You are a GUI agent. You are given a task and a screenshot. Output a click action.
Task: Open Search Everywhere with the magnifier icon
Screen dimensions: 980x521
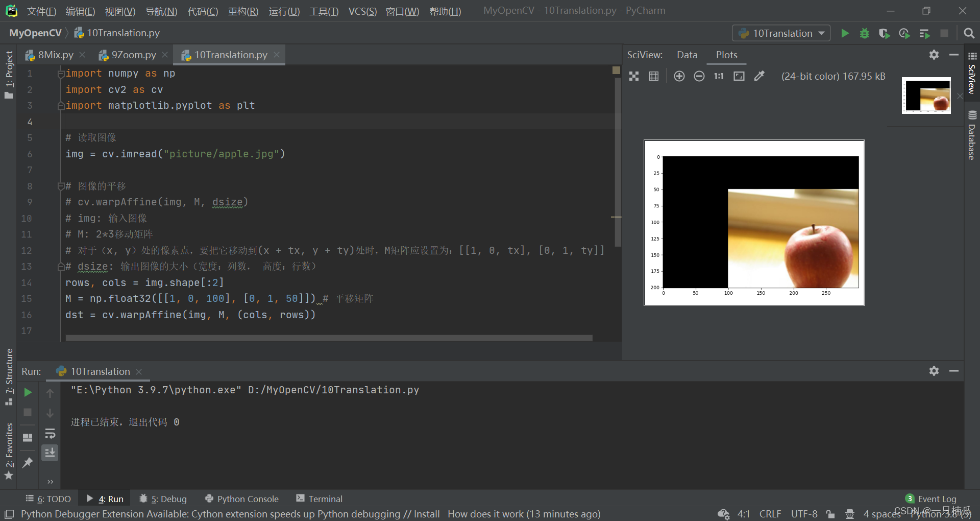(969, 33)
